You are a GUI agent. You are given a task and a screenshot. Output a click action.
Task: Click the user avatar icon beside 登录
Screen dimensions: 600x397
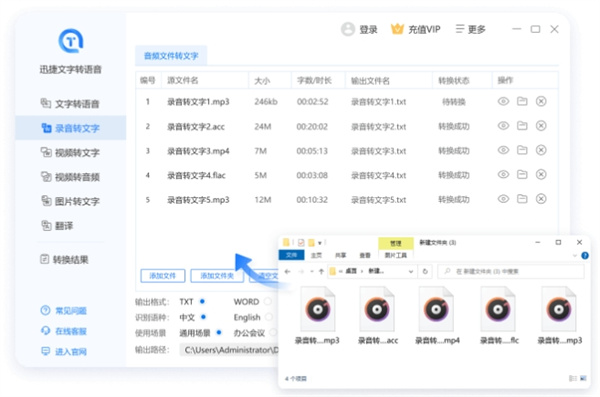coord(348,29)
